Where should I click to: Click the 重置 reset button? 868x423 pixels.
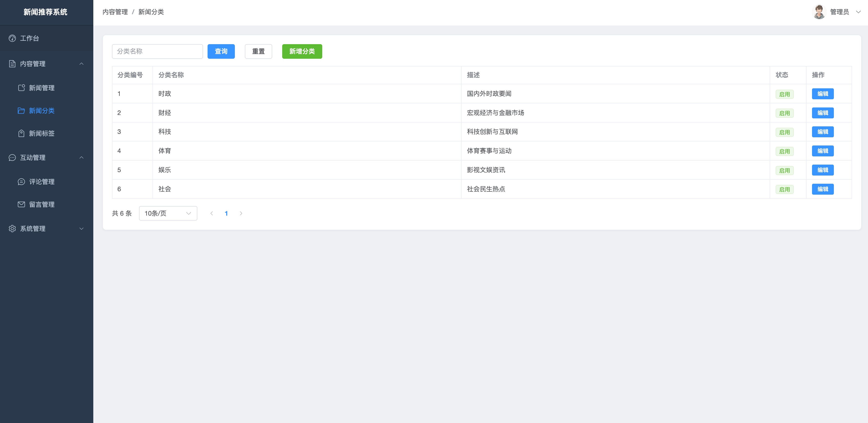pyautogui.click(x=259, y=51)
